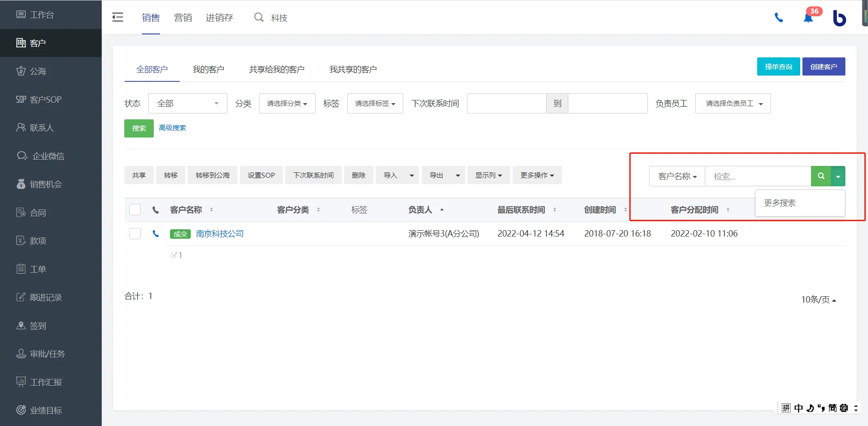Select the 共享给我的客户 tab
This screenshot has height=426, width=868.
tap(277, 70)
